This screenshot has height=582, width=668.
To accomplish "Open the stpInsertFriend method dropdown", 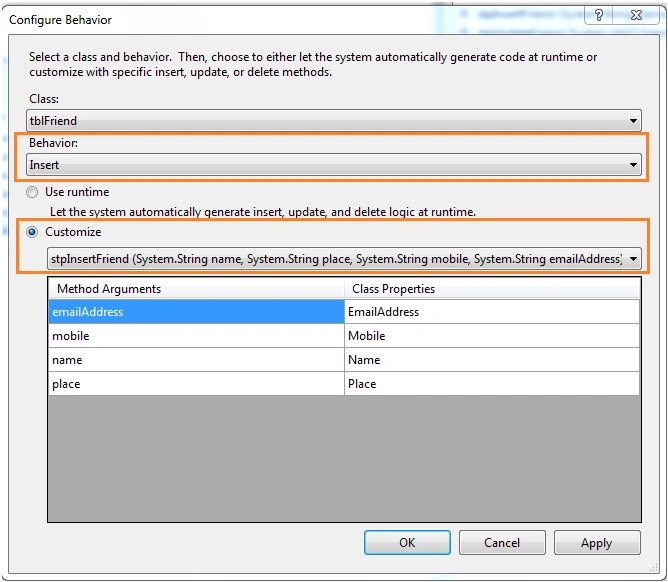I will click(344, 259).
